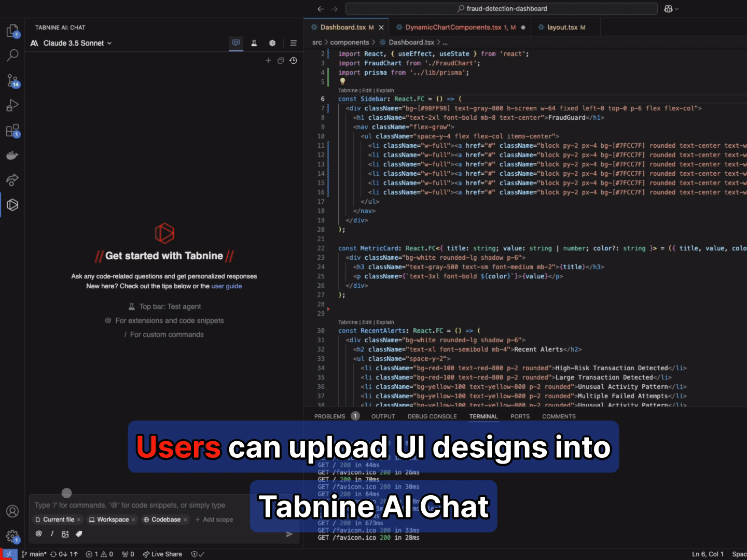Viewport: 747px width, 560px height.
Task: Click Add scope button
Action: (x=214, y=520)
